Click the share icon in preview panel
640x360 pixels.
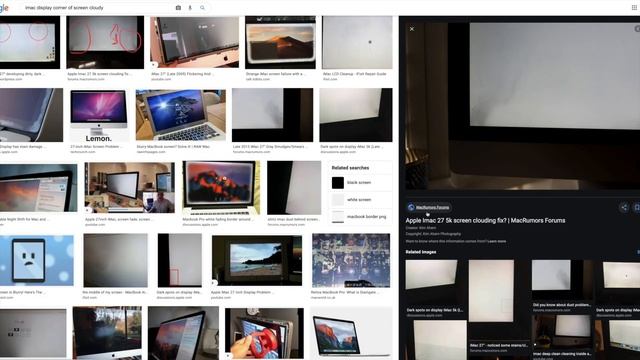pos(624,207)
